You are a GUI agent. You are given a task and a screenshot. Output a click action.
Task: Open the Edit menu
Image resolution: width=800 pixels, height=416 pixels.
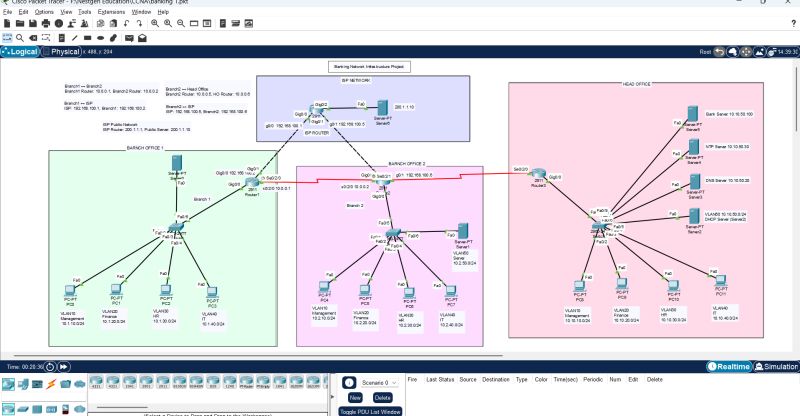(23, 11)
